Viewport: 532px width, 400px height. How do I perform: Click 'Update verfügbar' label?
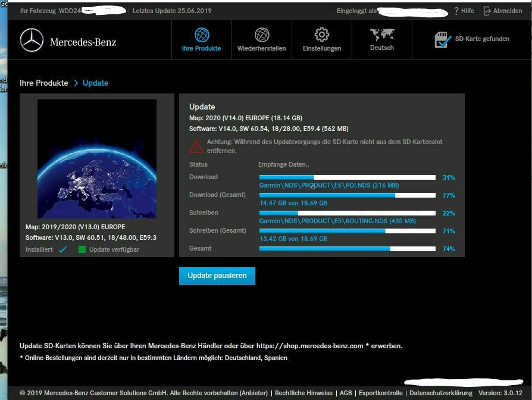pyautogui.click(x=114, y=250)
